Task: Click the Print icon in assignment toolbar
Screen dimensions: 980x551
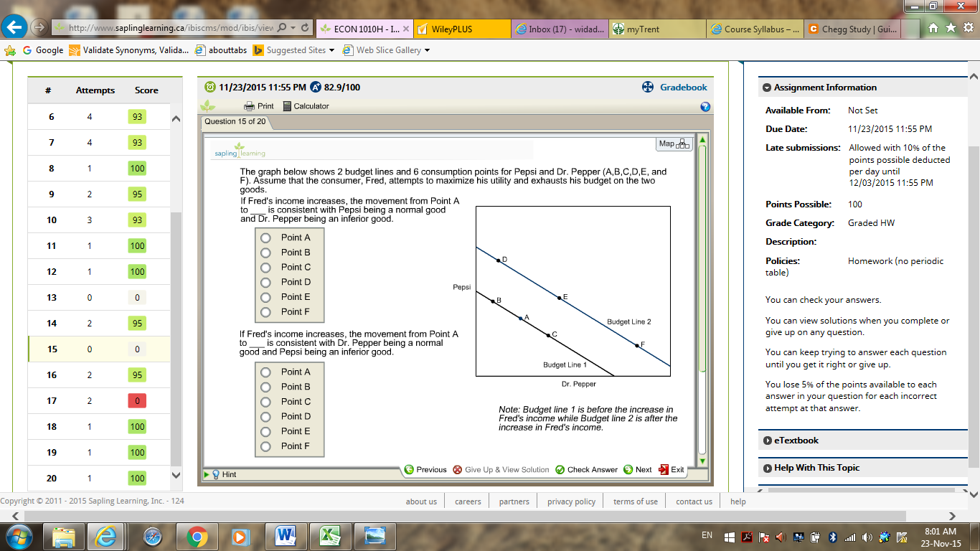Action: (x=259, y=106)
